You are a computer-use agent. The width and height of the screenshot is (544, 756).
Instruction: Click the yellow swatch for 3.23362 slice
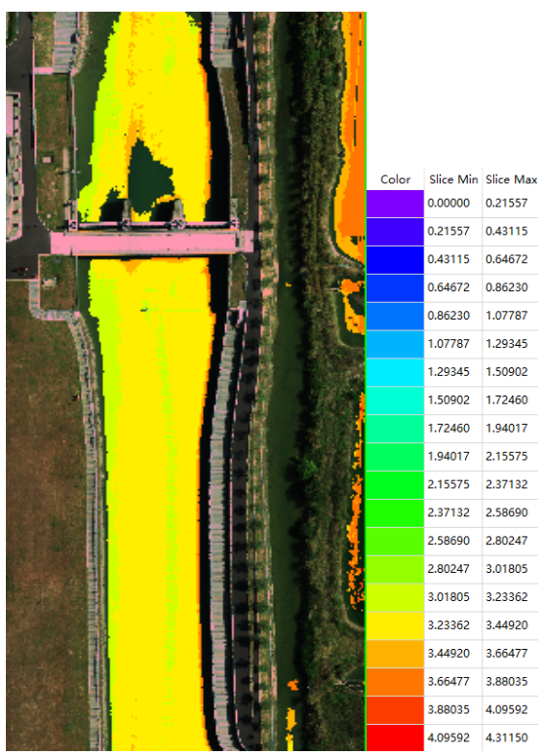pos(395,625)
